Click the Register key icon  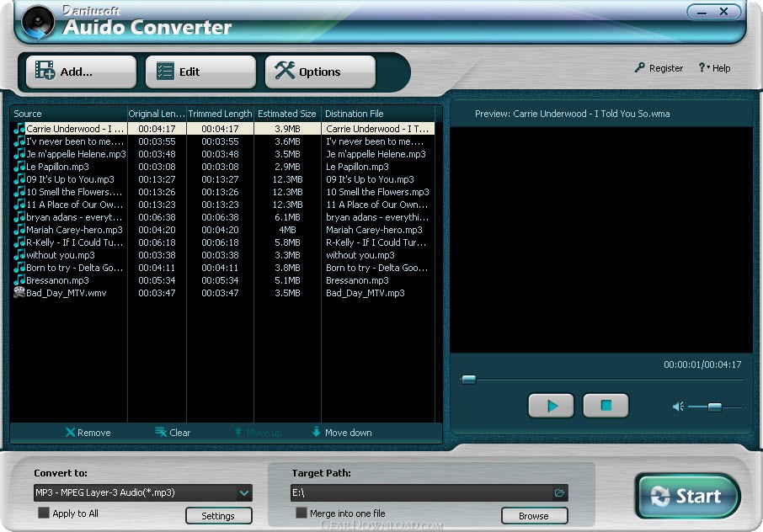coord(639,67)
